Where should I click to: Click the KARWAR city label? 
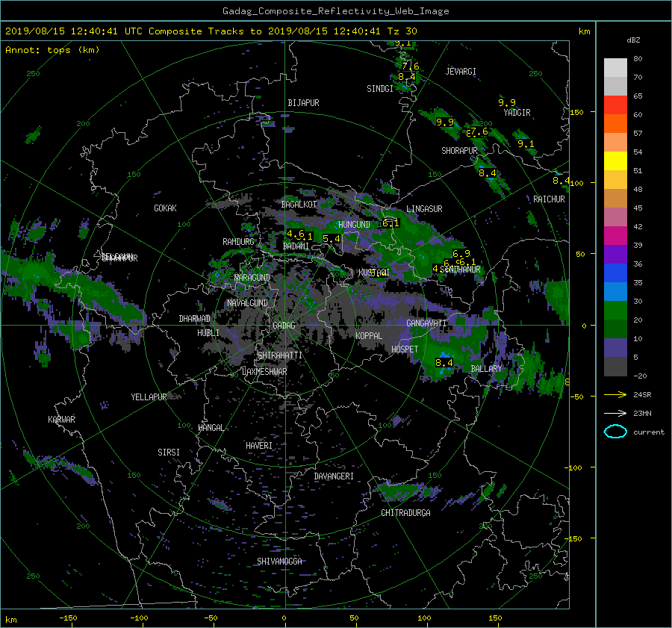[61, 420]
